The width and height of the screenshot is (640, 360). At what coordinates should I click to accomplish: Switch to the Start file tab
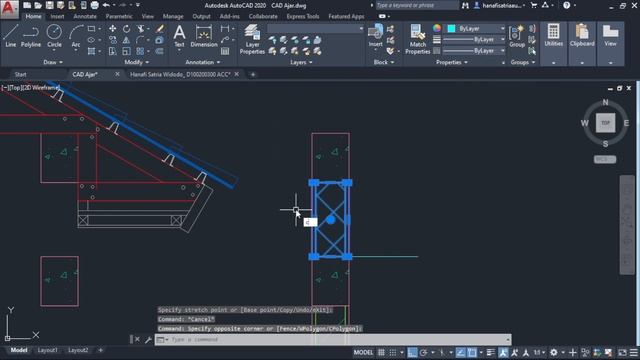click(20, 74)
